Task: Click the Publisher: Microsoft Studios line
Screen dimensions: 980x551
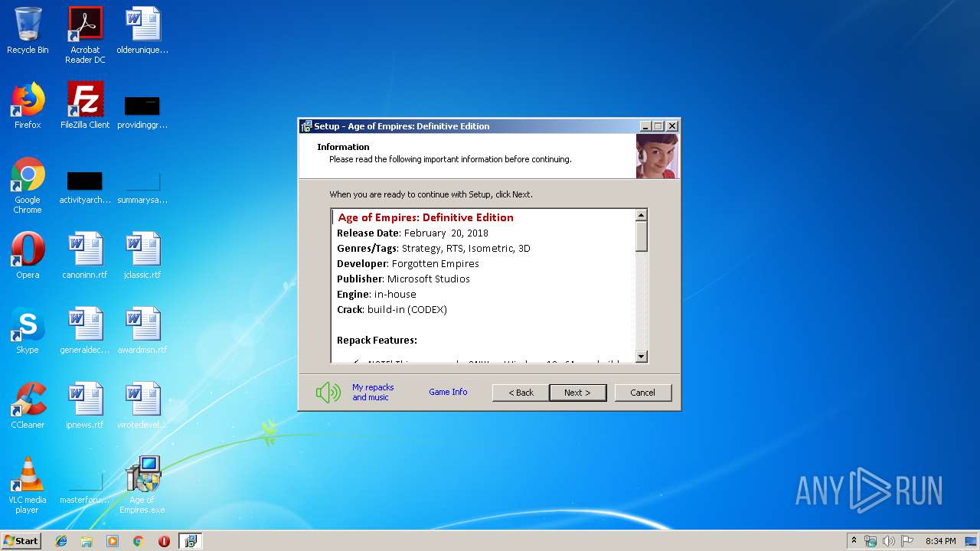Action: 403,279
